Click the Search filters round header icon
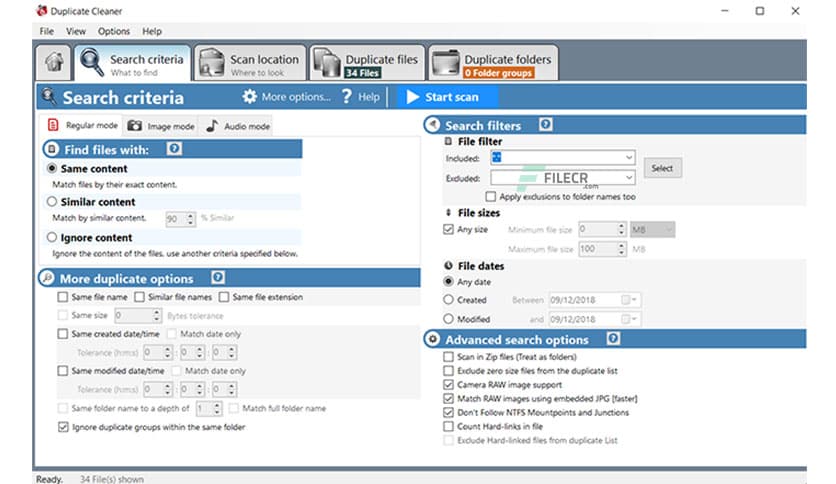The image size is (836, 484). click(x=432, y=125)
